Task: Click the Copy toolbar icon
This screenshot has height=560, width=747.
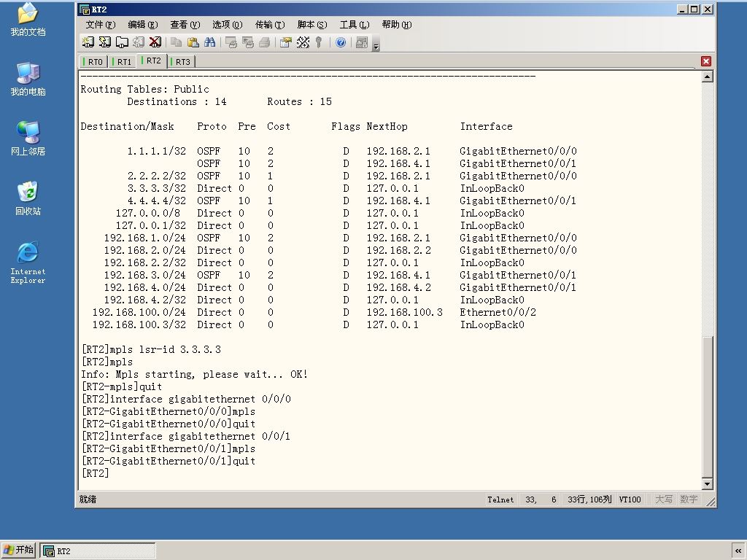Action: pyautogui.click(x=177, y=42)
